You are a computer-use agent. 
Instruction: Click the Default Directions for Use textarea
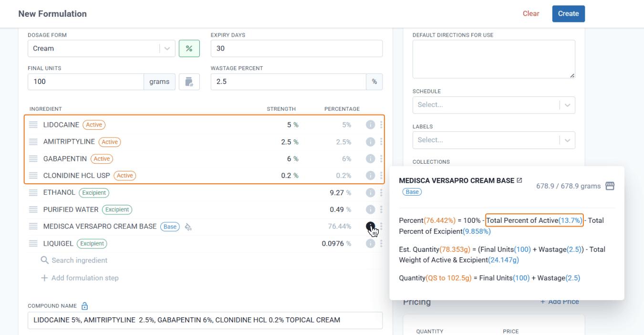494,59
